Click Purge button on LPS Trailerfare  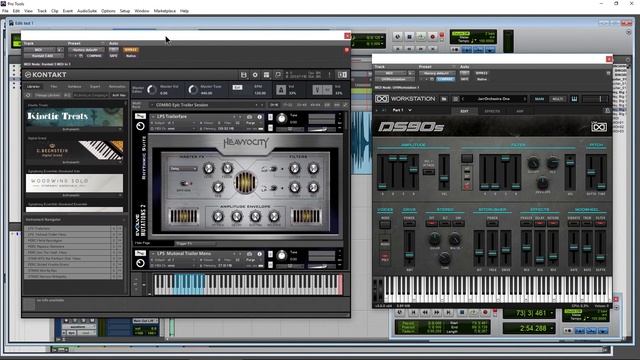coord(250,123)
